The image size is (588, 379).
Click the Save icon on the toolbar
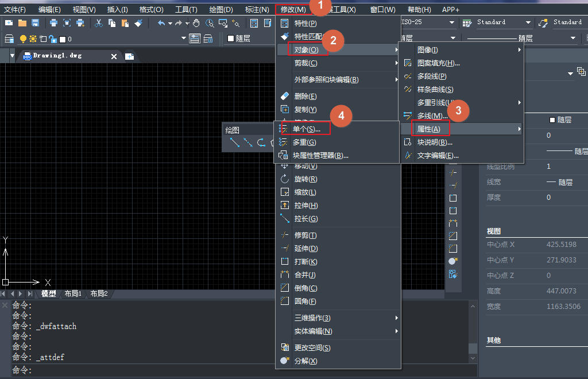coord(35,23)
